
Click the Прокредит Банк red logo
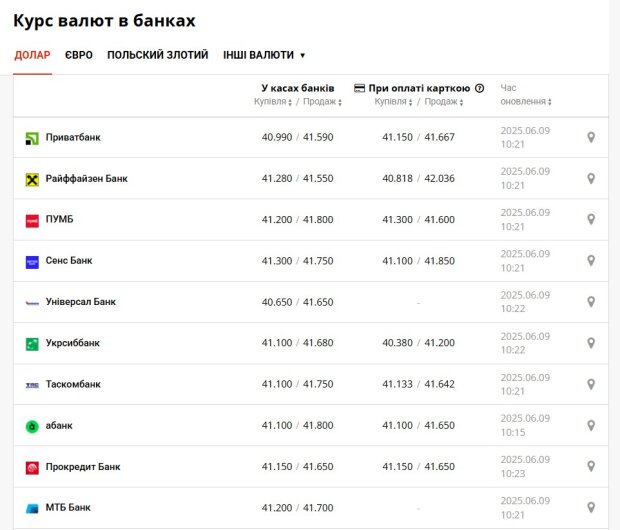[x=32, y=468]
